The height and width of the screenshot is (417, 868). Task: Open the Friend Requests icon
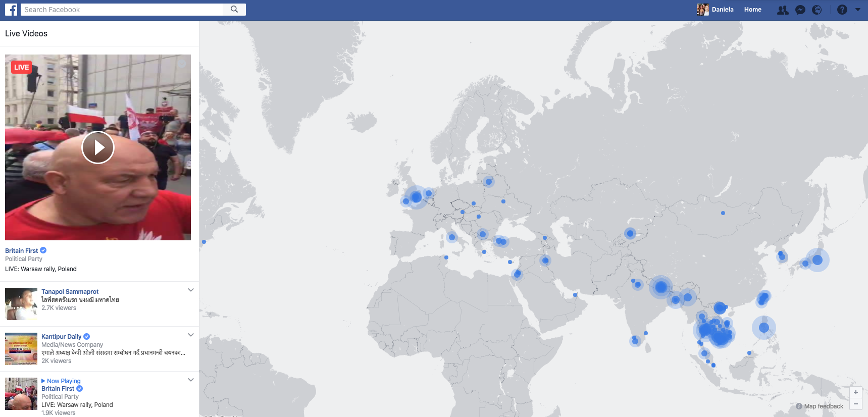click(783, 10)
